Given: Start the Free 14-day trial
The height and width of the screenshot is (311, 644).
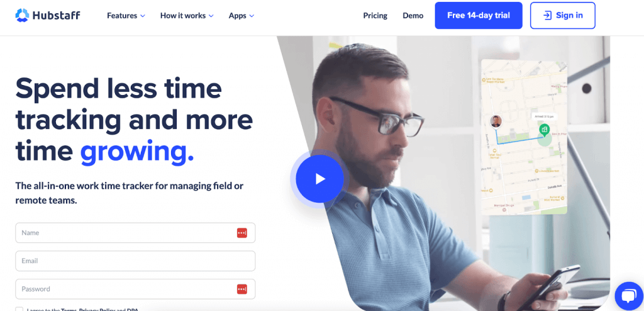Looking at the screenshot, I should 479,16.
